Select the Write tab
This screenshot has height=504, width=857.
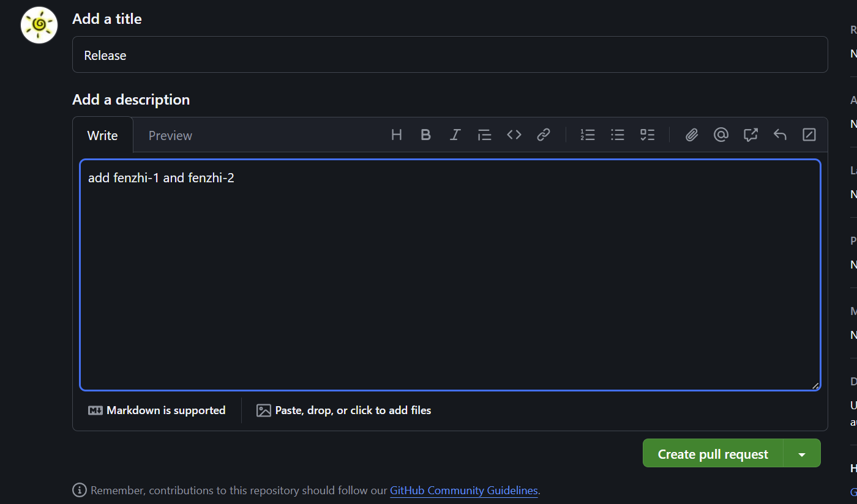pyautogui.click(x=102, y=136)
